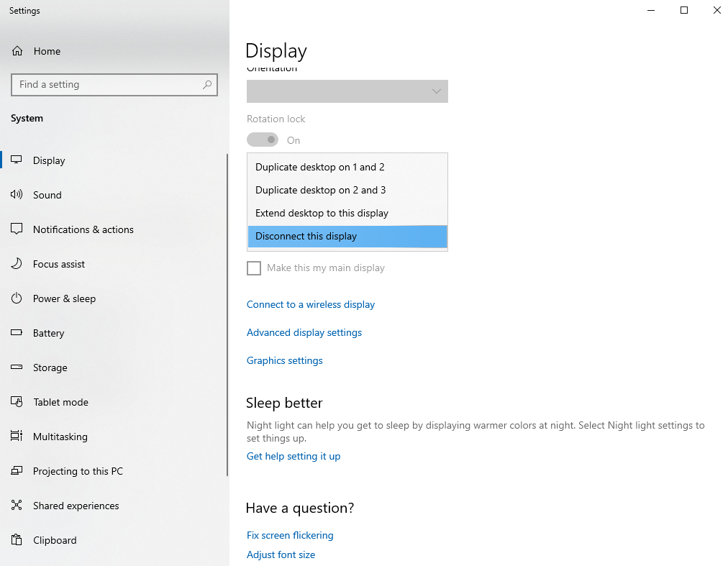Expand the Orientation dropdown

point(347,91)
